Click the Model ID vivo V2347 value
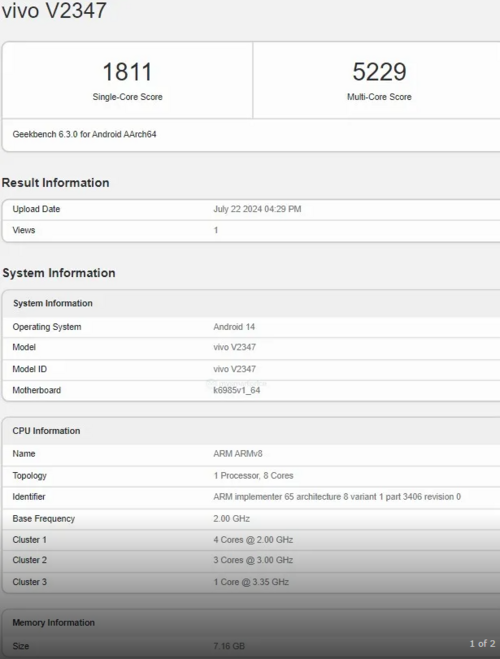The width and height of the screenshot is (500, 659). [x=234, y=369]
